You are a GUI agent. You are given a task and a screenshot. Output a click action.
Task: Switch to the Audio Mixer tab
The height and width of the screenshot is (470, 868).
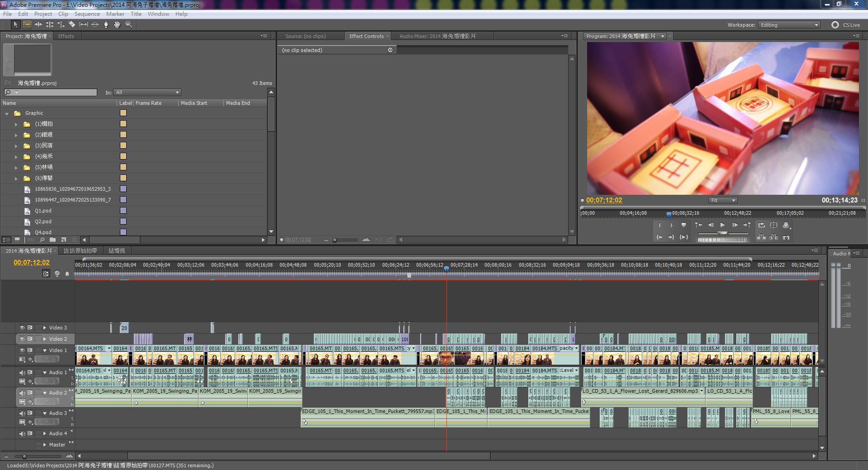(437, 36)
